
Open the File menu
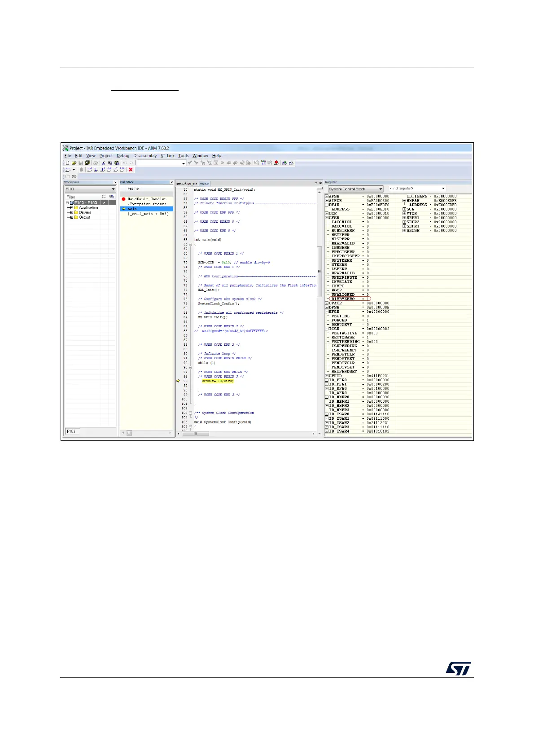[68, 156]
